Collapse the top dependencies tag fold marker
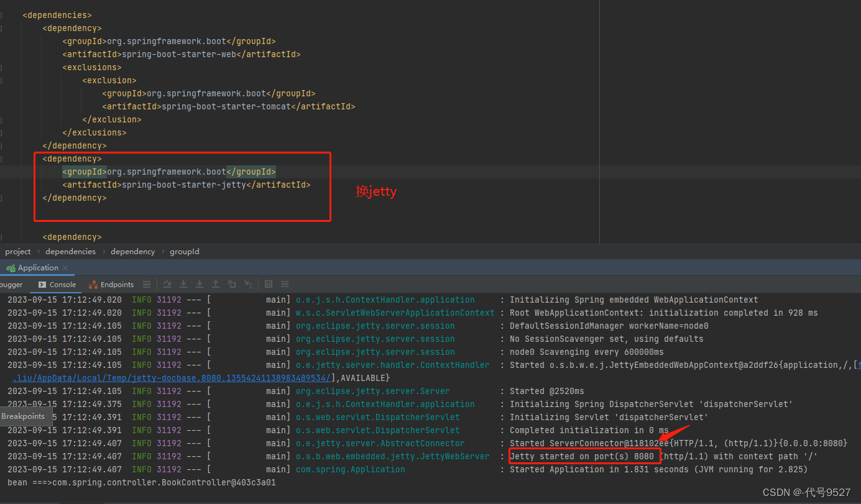The image size is (861, 504). (2, 15)
